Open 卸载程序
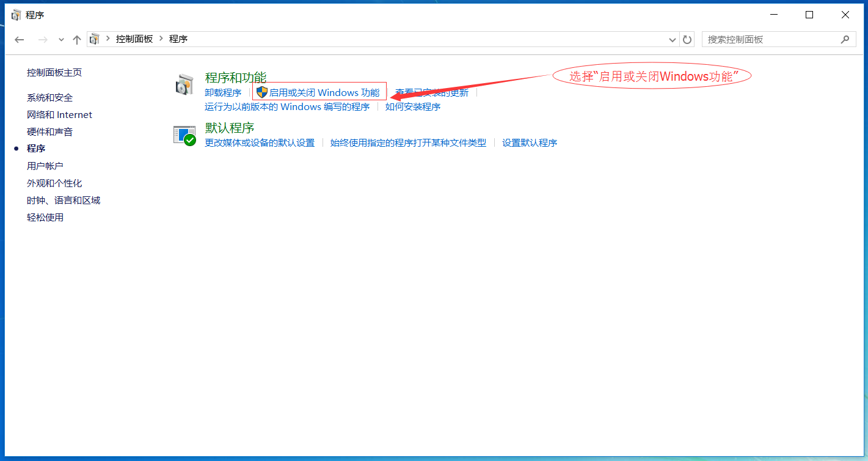This screenshot has height=461, width=868. [x=223, y=92]
